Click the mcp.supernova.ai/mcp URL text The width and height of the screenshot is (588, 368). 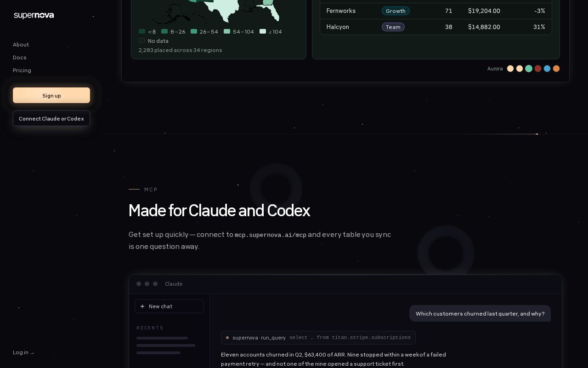point(271,235)
